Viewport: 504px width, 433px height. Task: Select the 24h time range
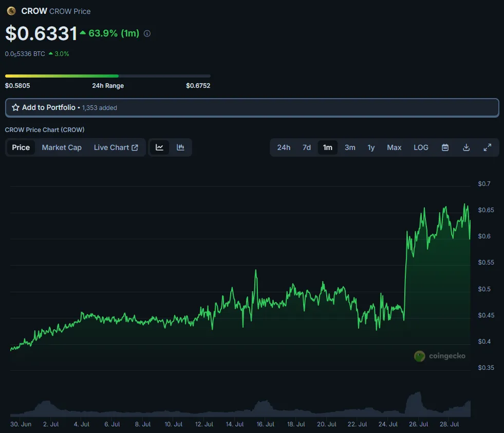point(284,147)
